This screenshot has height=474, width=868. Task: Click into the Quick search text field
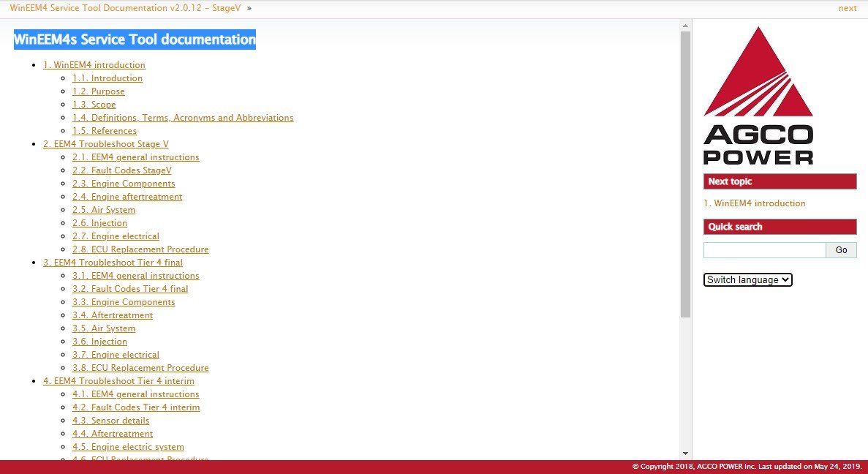pos(764,250)
